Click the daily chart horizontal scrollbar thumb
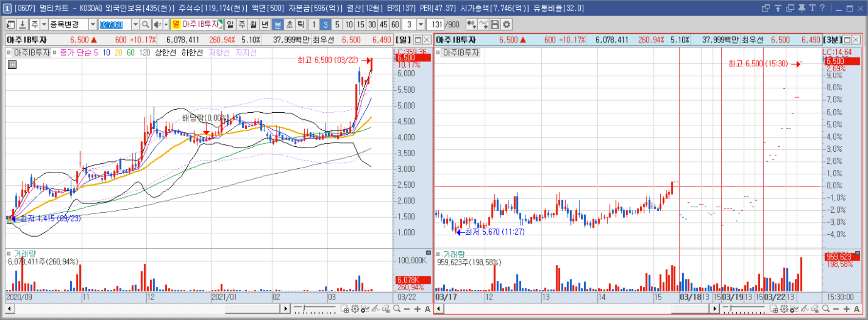The height and width of the screenshot is (320, 868). [252, 309]
